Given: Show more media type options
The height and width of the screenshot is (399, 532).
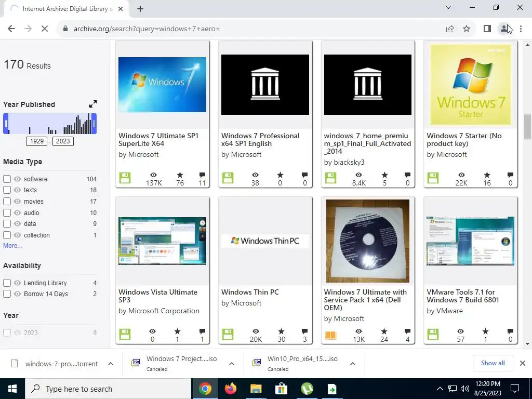Looking at the screenshot, I should tap(12, 246).
